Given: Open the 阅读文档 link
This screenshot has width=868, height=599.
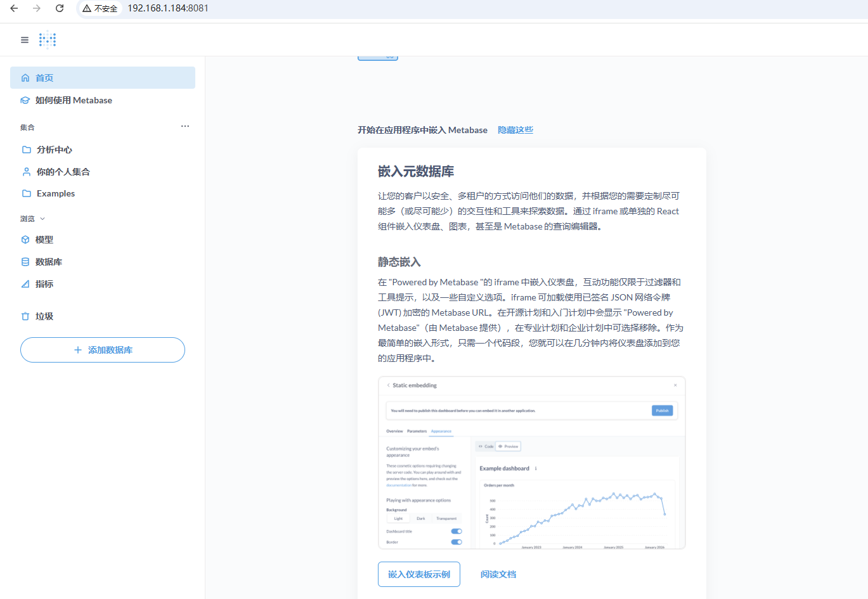Looking at the screenshot, I should point(498,574).
